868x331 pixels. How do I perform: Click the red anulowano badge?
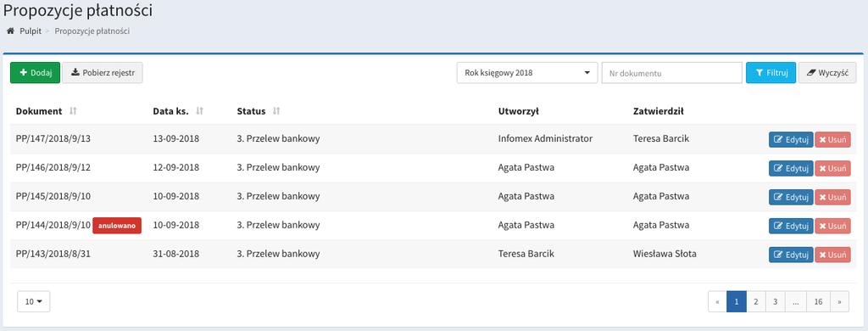pyautogui.click(x=117, y=226)
